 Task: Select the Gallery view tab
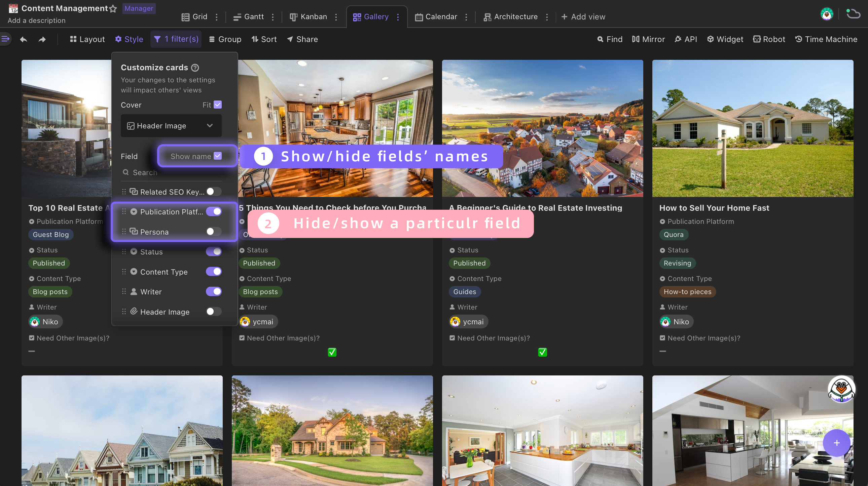tap(371, 17)
